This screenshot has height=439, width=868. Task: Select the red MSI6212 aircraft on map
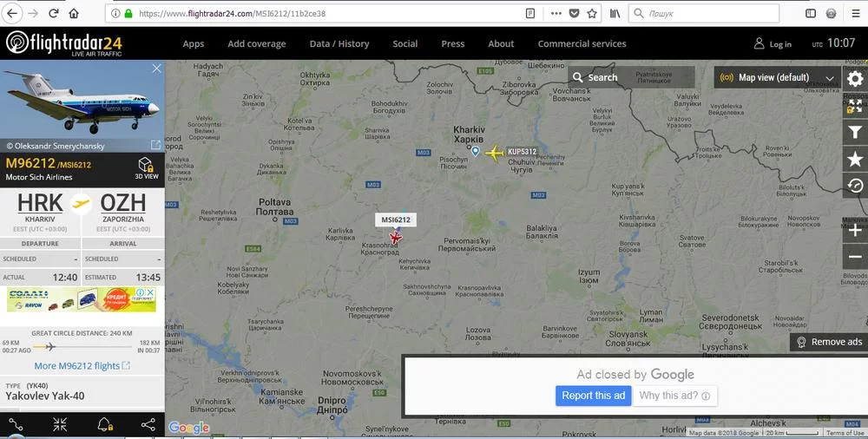coord(395,238)
